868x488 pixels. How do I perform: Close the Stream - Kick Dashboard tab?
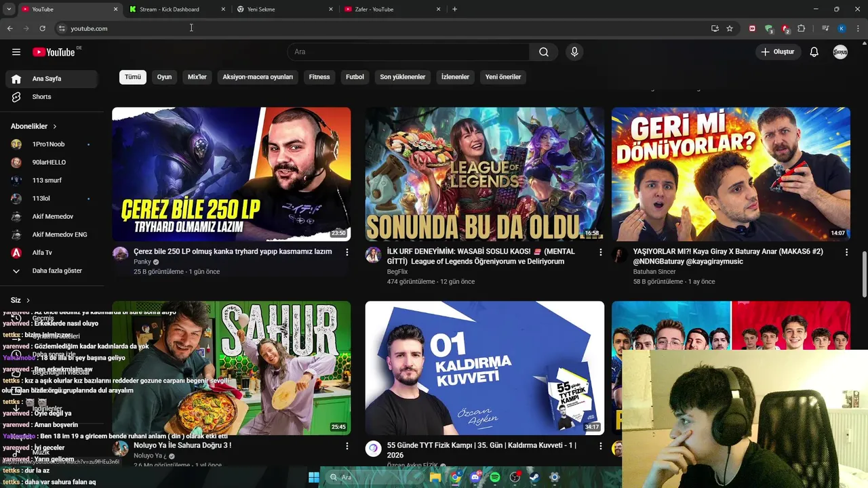[223, 9]
